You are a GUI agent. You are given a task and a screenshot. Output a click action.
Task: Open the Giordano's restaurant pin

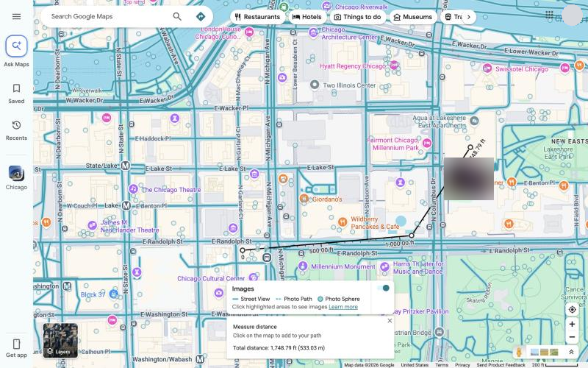pyautogui.click(x=304, y=198)
